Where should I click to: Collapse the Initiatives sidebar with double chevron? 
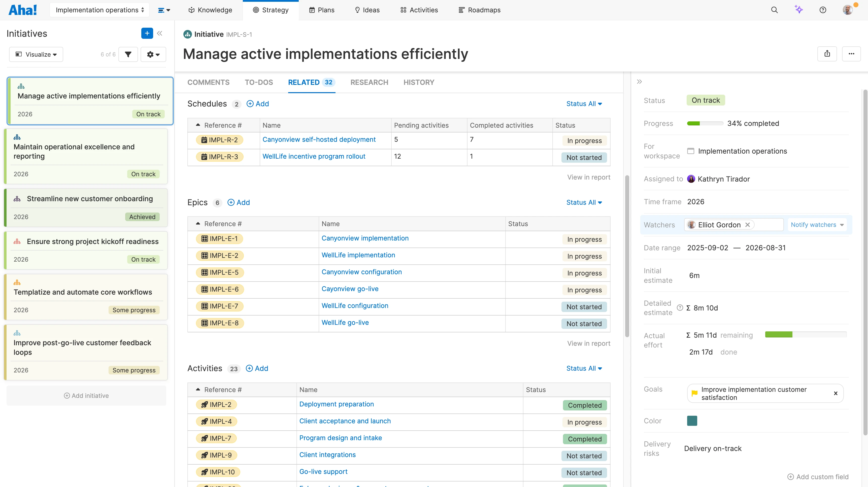point(160,33)
